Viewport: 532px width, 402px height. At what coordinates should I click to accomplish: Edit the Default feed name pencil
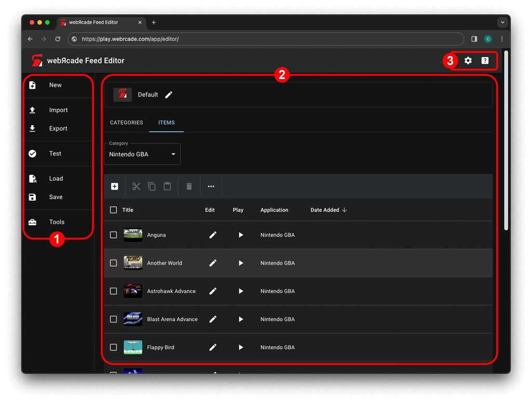[x=169, y=95]
